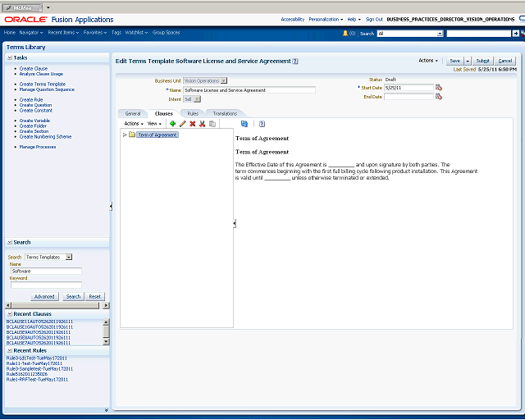Click the Term of Agreement folder icon

point(132,135)
